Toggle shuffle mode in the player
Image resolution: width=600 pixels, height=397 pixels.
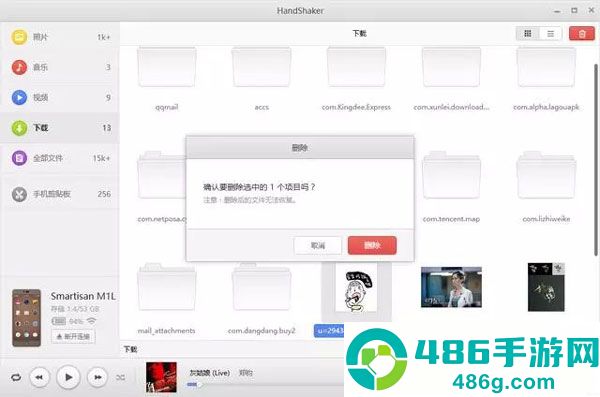pyautogui.click(x=121, y=377)
